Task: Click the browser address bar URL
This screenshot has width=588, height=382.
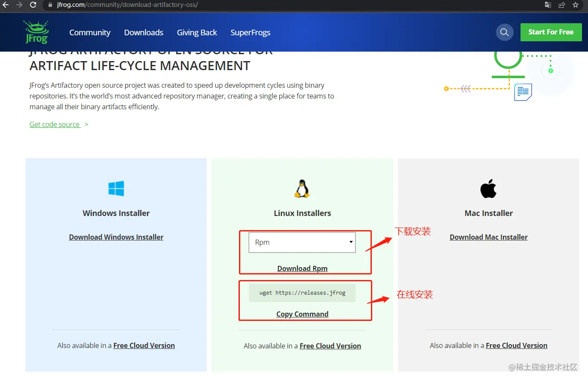Action: [x=128, y=5]
